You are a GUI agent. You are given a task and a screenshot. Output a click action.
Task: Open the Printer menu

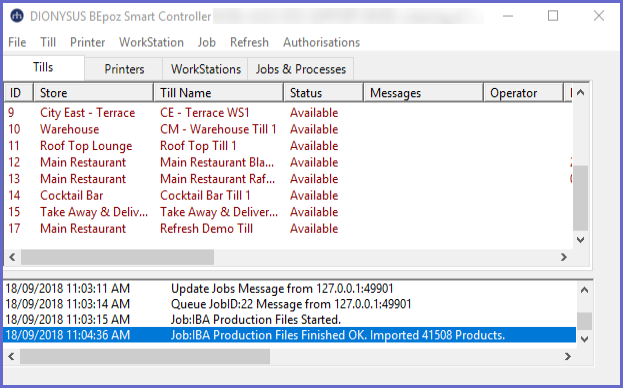(x=87, y=42)
